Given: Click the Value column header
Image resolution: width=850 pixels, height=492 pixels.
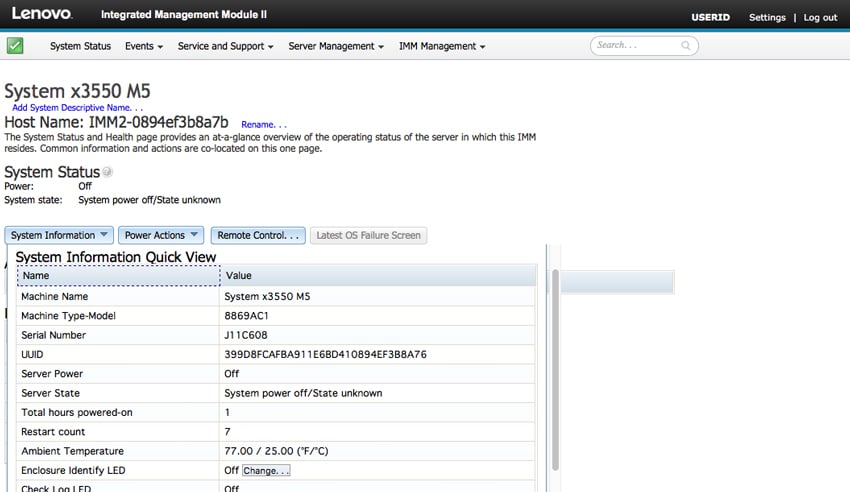Looking at the screenshot, I should [x=378, y=275].
